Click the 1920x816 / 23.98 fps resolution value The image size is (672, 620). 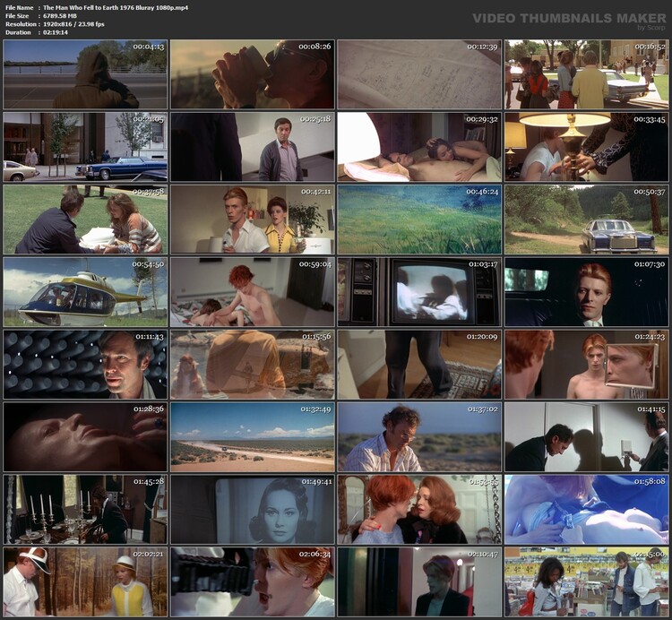(x=73, y=24)
